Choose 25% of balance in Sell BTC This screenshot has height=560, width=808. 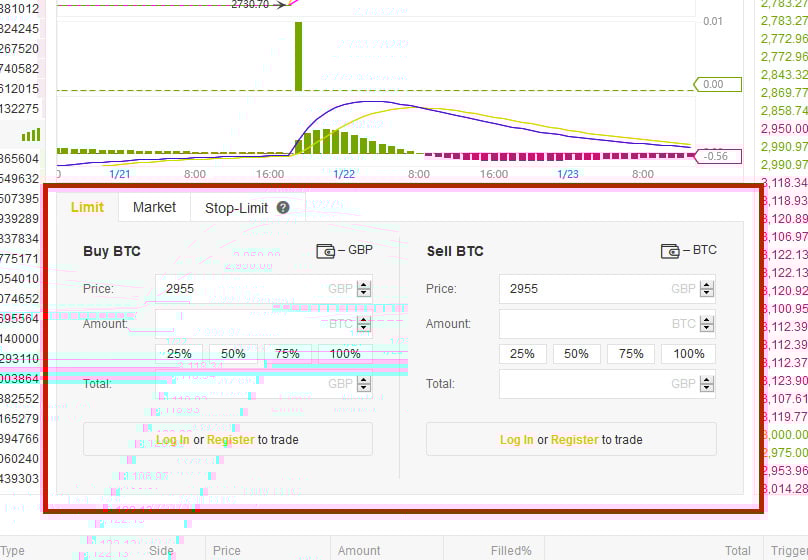[523, 354]
